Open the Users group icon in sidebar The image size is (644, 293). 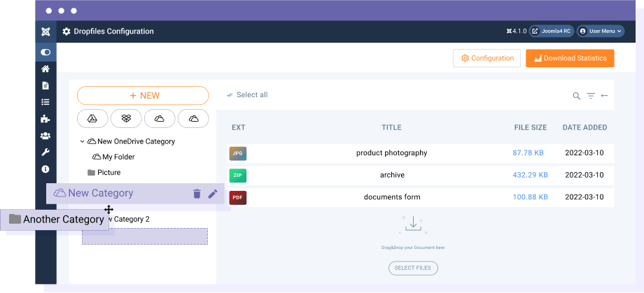pos(45,136)
